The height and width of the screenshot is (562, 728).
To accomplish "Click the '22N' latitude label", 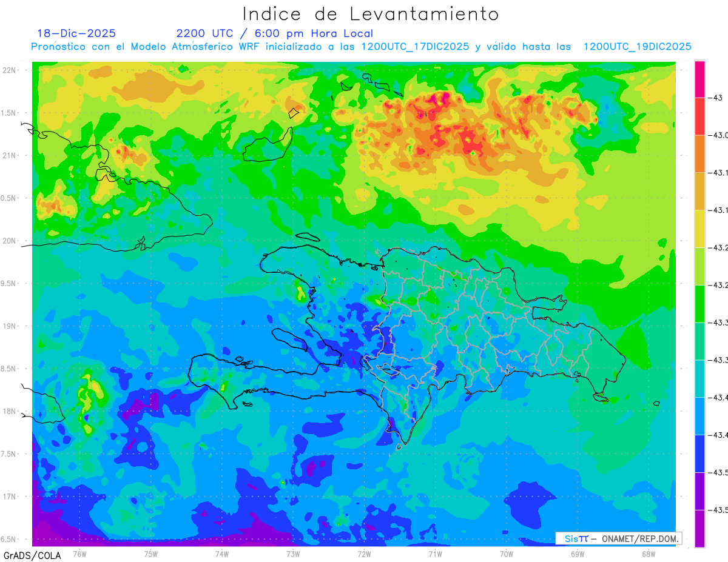I will coord(10,70).
